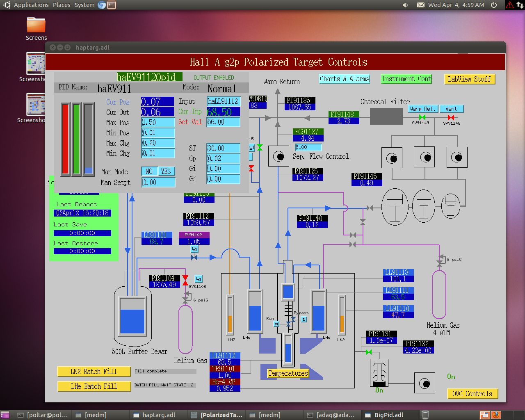Switch to PolarizedTa... taskbar window
Image resolution: width=525 pixels, height=420 pixels.
[217, 415]
